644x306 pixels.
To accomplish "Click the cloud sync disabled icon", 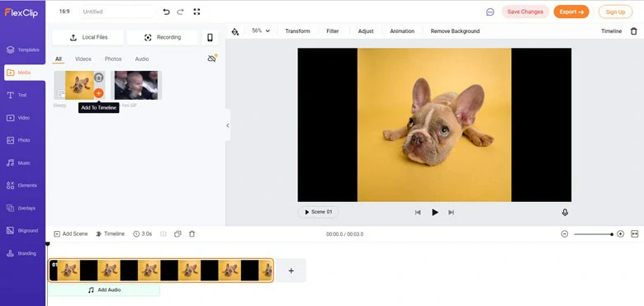I will [212, 59].
